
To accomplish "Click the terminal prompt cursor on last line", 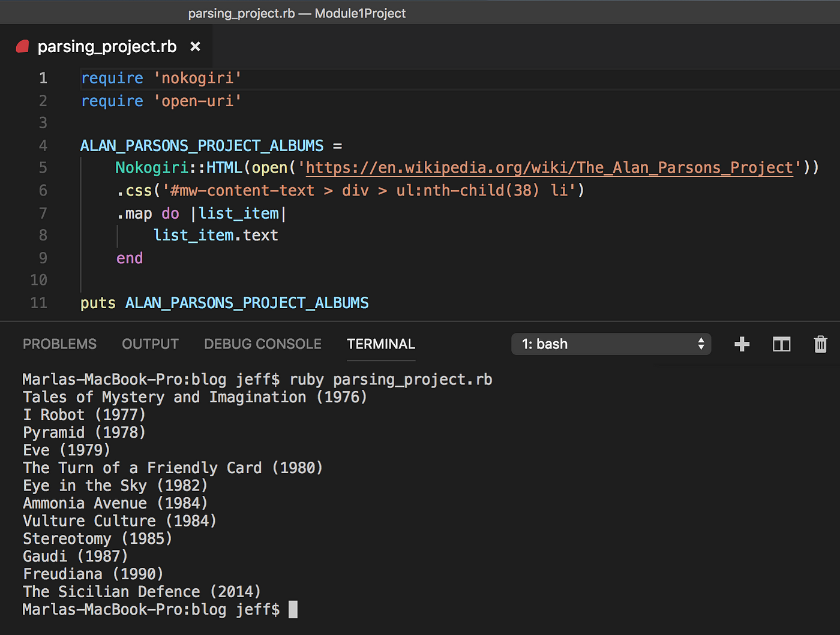I will (x=293, y=610).
